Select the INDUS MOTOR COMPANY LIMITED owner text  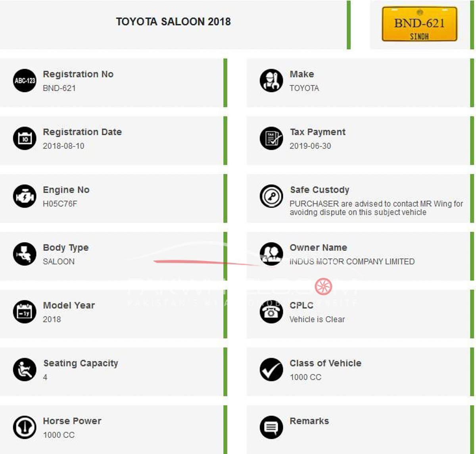pyautogui.click(x=351, y=262)
